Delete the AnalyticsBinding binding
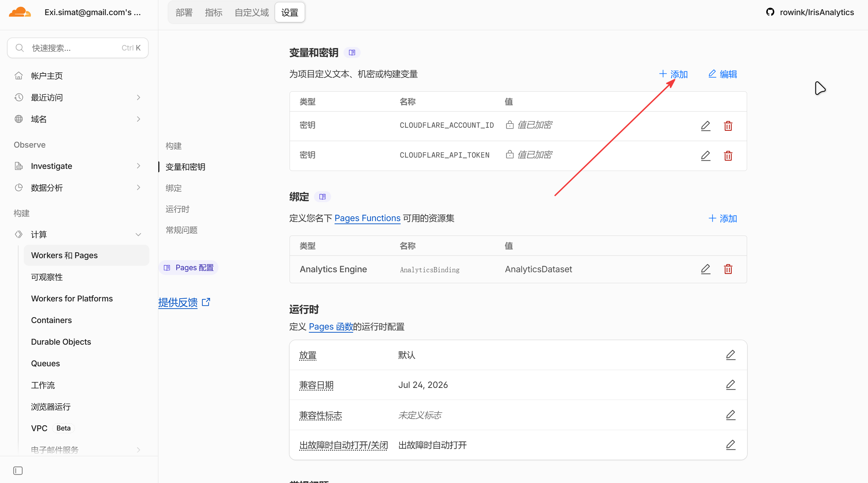Viewport: 868px width, 483px height. pos(728,269)
